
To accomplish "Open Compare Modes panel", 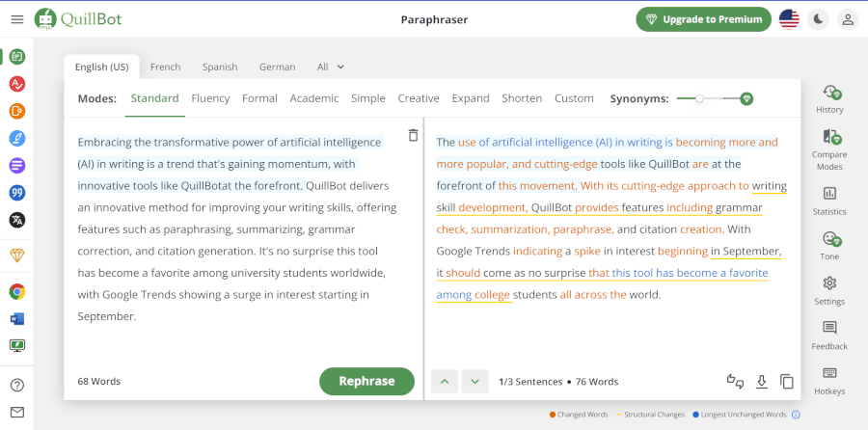I will pyautogui.click(x=829, y=150).
